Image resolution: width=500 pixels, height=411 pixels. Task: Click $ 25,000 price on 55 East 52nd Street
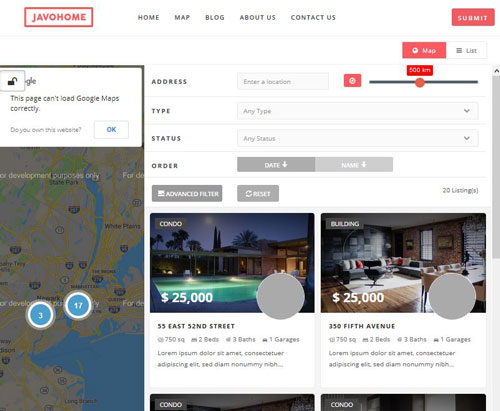(x=187, y=297)
